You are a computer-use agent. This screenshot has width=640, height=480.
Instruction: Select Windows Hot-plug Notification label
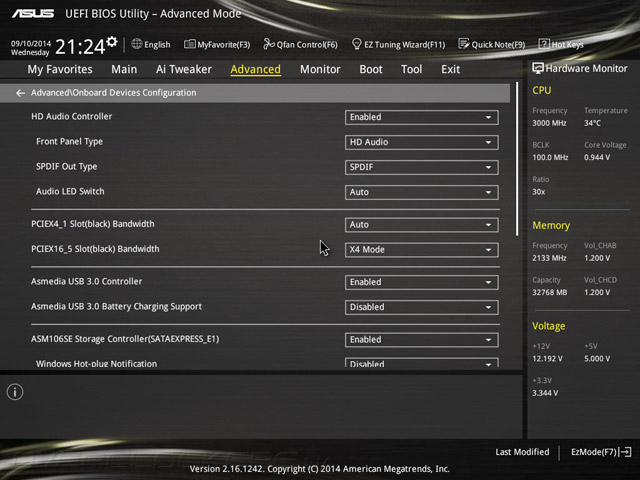[96, 364]
